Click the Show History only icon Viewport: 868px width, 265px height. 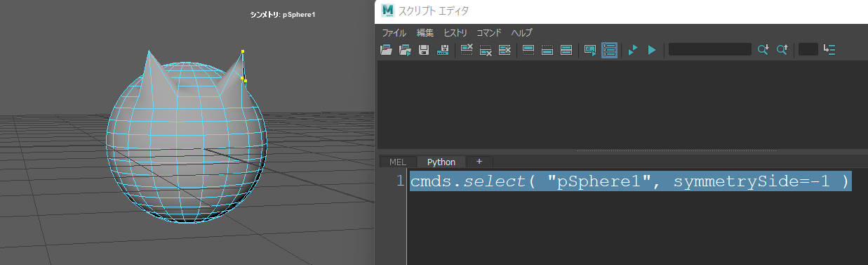529,49
